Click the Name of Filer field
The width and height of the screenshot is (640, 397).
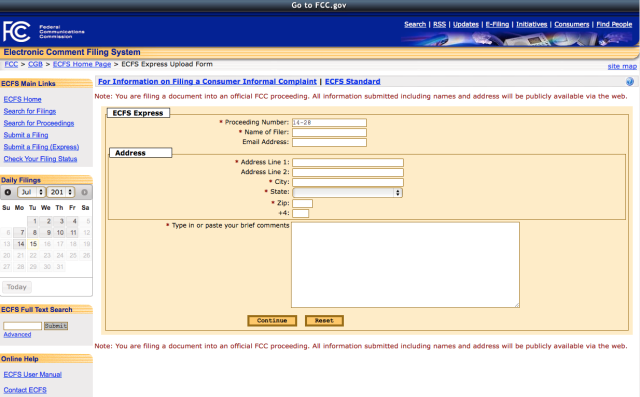329,132
